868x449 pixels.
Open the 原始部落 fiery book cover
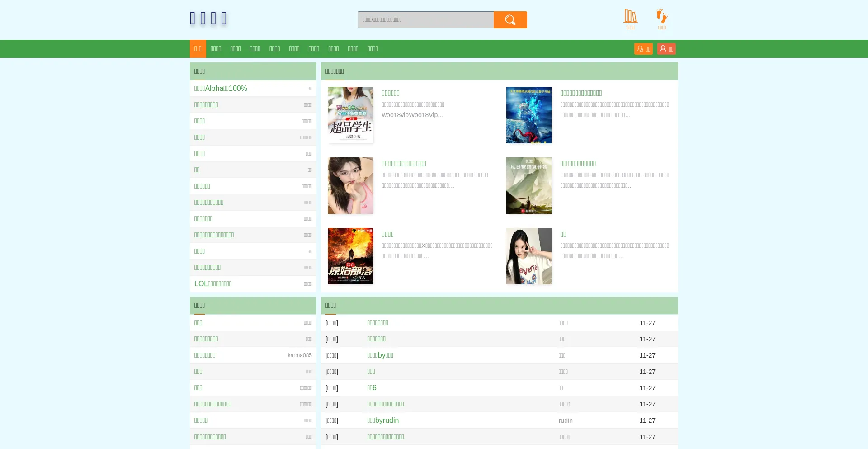click(x=350, y=256)
